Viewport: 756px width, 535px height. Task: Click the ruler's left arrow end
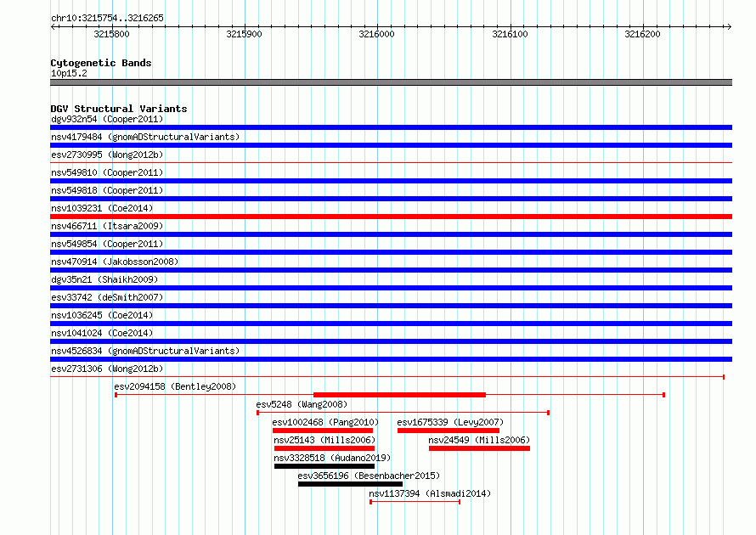point(53,26)
